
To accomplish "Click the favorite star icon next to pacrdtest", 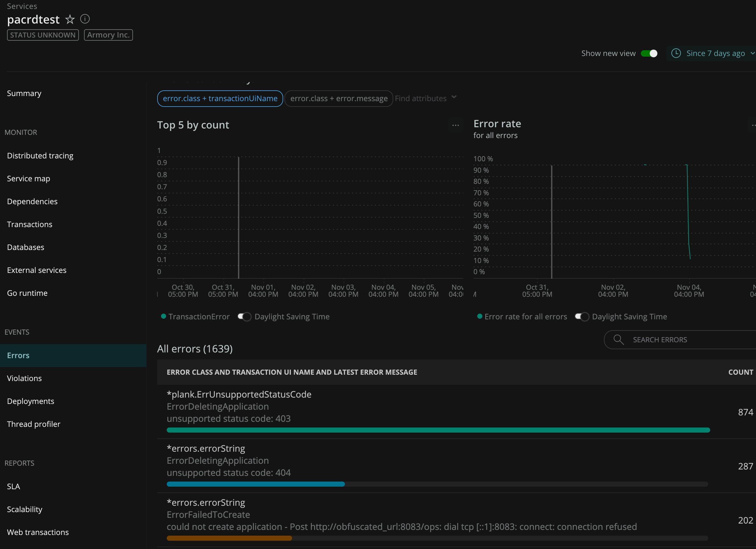I will [70, 19].
